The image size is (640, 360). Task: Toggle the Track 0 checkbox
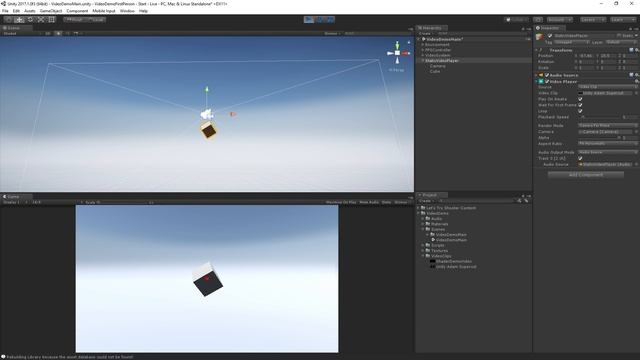coord(580,158)
